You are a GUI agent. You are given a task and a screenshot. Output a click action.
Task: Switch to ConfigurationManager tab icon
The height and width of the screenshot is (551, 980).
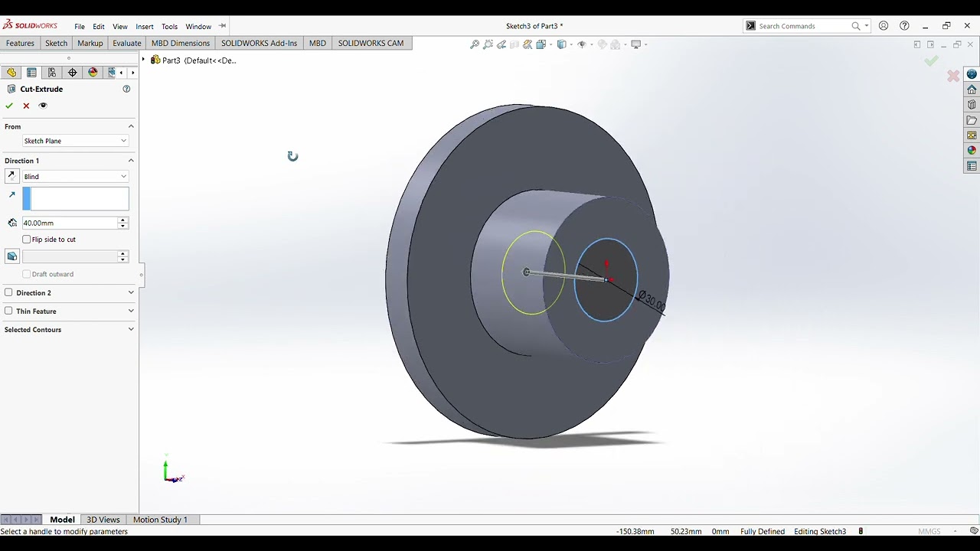(x=52, y=73)
